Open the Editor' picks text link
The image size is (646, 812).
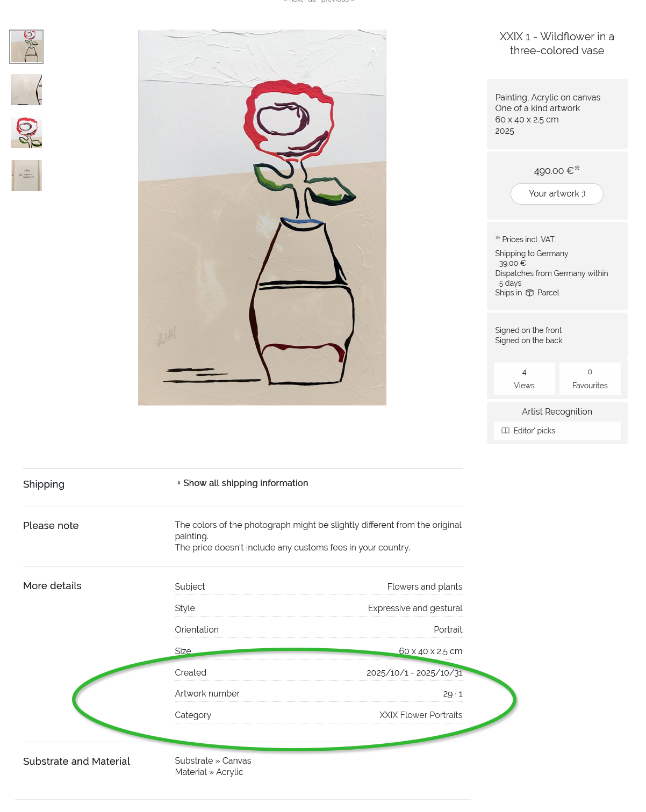click(x=534, y=431)
